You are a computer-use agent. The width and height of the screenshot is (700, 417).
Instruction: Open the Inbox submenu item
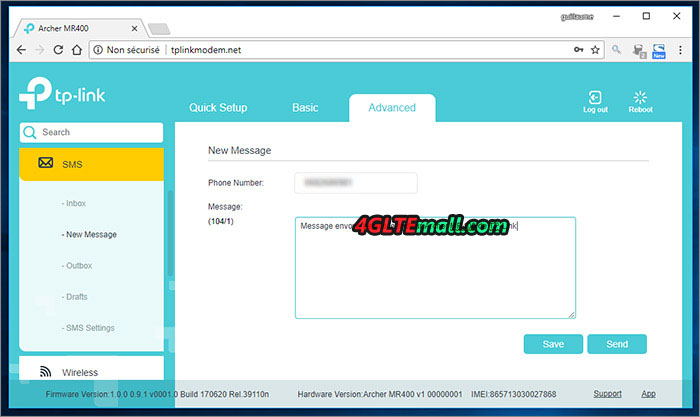pyautogui.click(x=74, y=204)
